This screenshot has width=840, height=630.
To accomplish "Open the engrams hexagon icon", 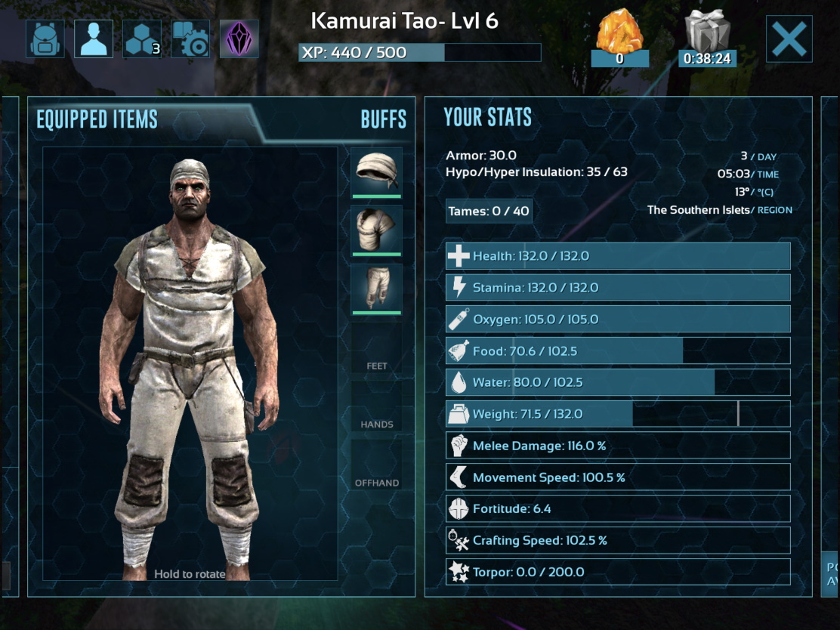I will (x=142, y=39).
